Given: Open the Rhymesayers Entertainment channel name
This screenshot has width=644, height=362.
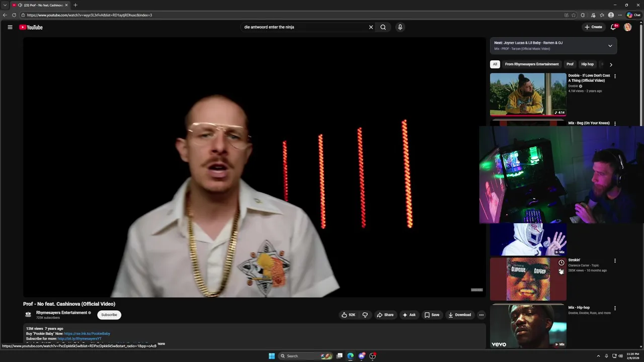Looking at the screenshot, I should [61, 313].
